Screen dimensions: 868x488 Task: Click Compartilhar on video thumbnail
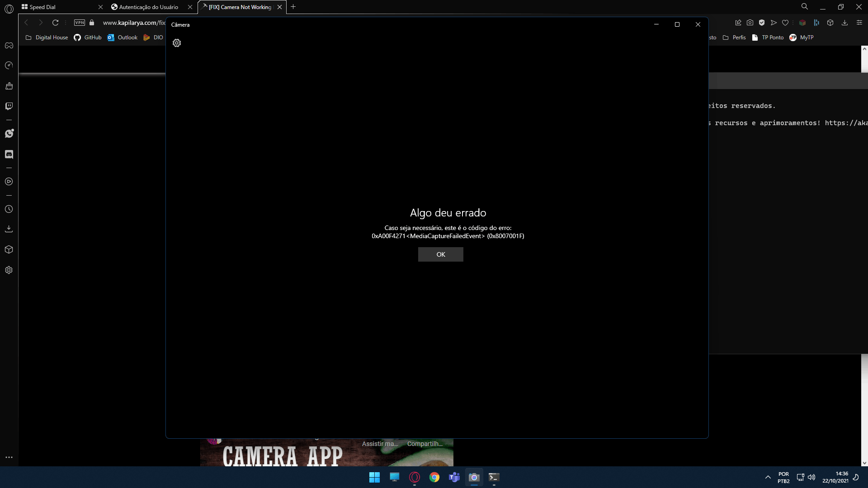425,444
